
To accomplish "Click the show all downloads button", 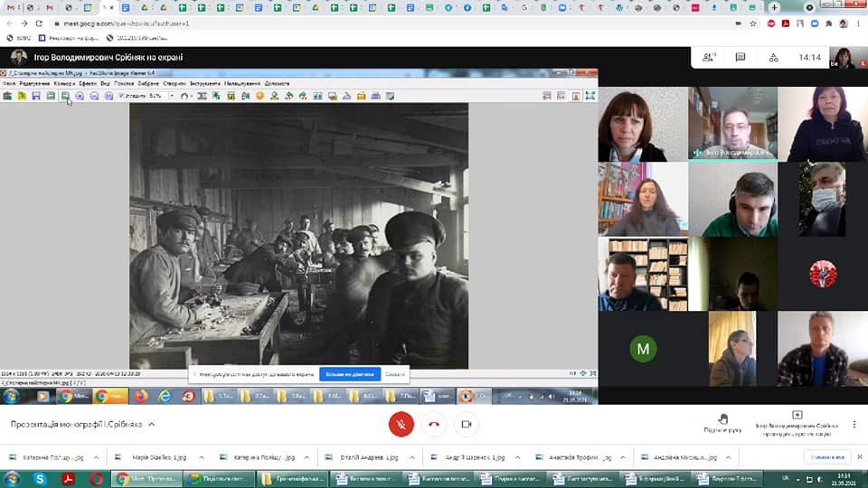I will [x=827, y=457].
